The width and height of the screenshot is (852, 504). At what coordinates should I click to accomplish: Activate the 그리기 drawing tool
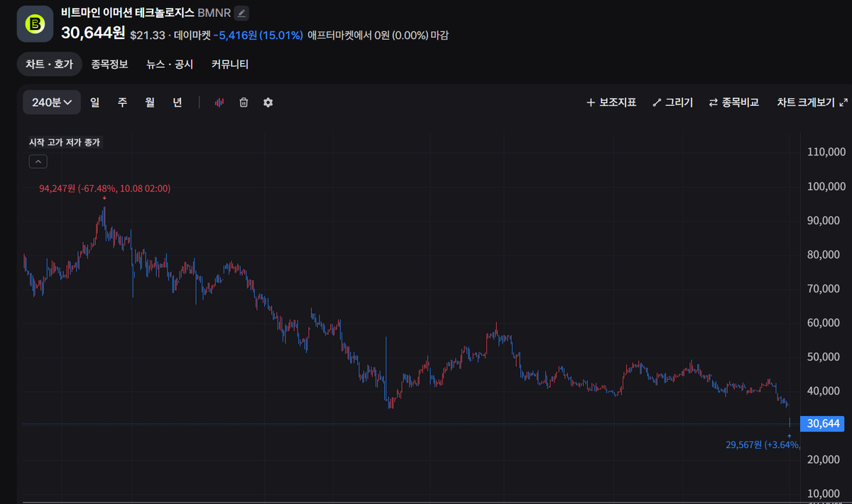pyautogui.click(x=672, y=102)
